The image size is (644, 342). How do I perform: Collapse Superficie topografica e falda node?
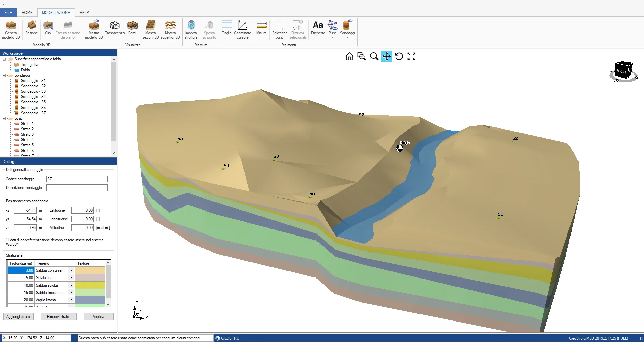4,59
